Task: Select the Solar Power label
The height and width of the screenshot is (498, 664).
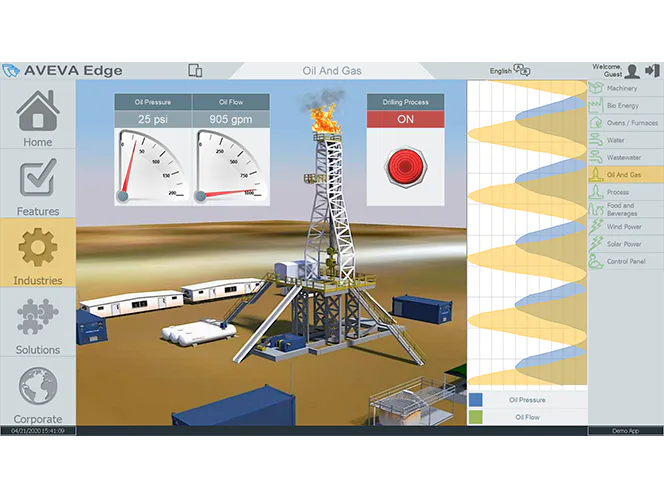Action: pos(624,244)
